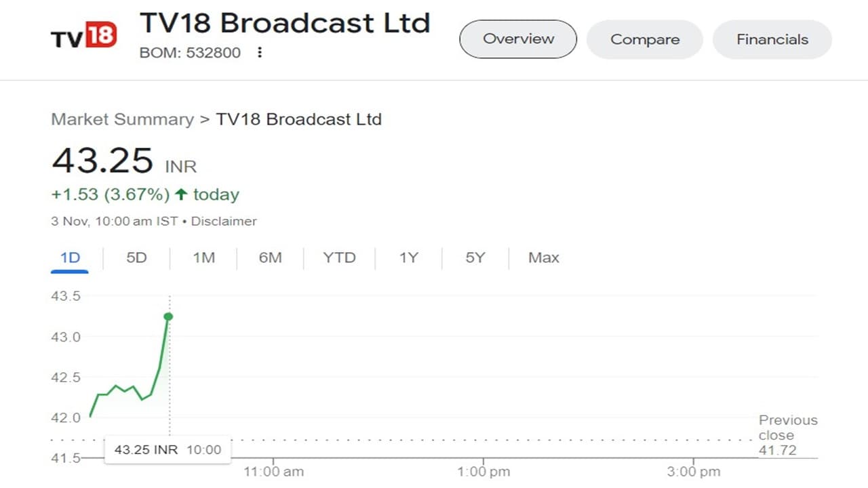
Task: Select the YTD chart range
Action: (x=339, y=258)
